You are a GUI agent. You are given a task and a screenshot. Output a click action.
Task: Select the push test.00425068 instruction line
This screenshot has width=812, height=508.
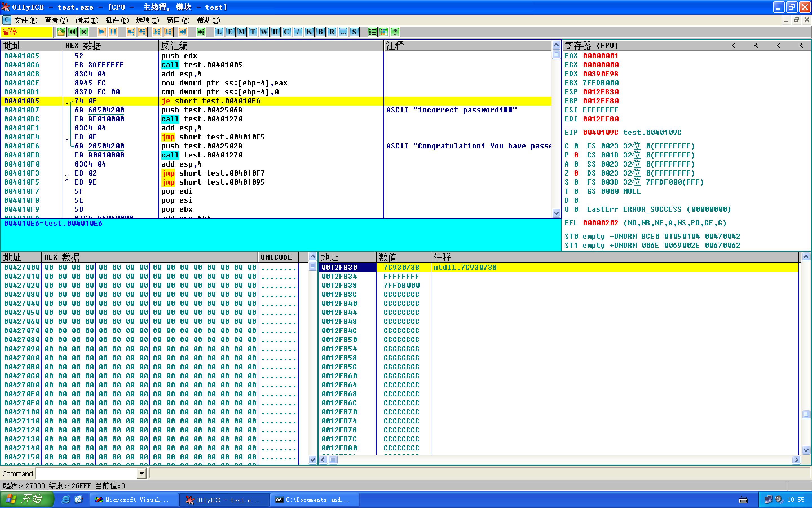coord(276,110)
